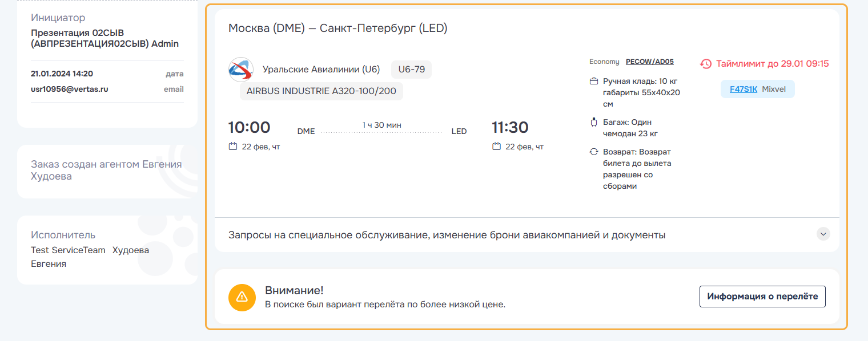Click the Mixvel supplier label
The image size is (868, 341).
click(774, 89)
